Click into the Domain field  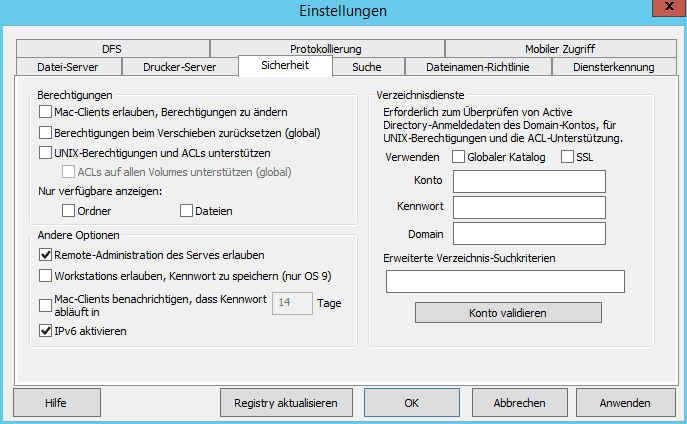point(529,233)
